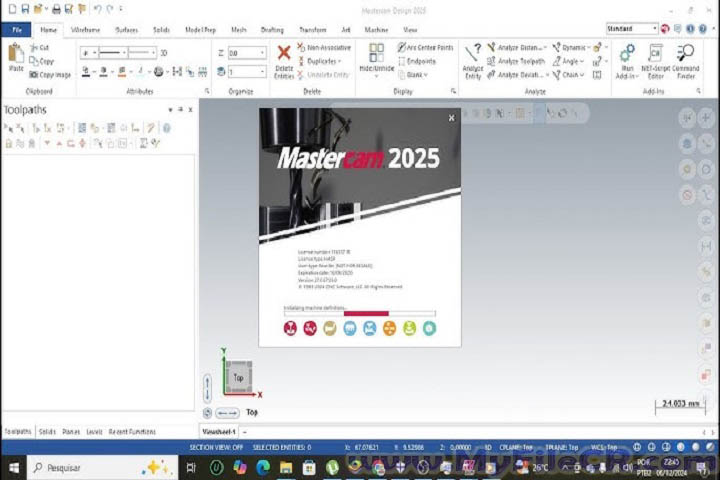This screenshot has height=480, width=720.
Task: Toggle the 3D construction mode label
Action: coord(164,53)
